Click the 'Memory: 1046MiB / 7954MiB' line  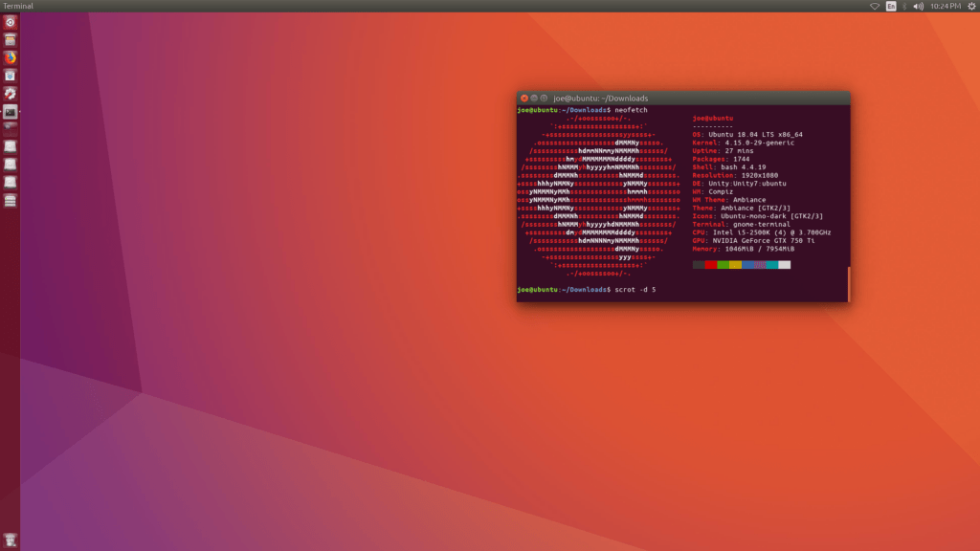click(x=744, y=249)
